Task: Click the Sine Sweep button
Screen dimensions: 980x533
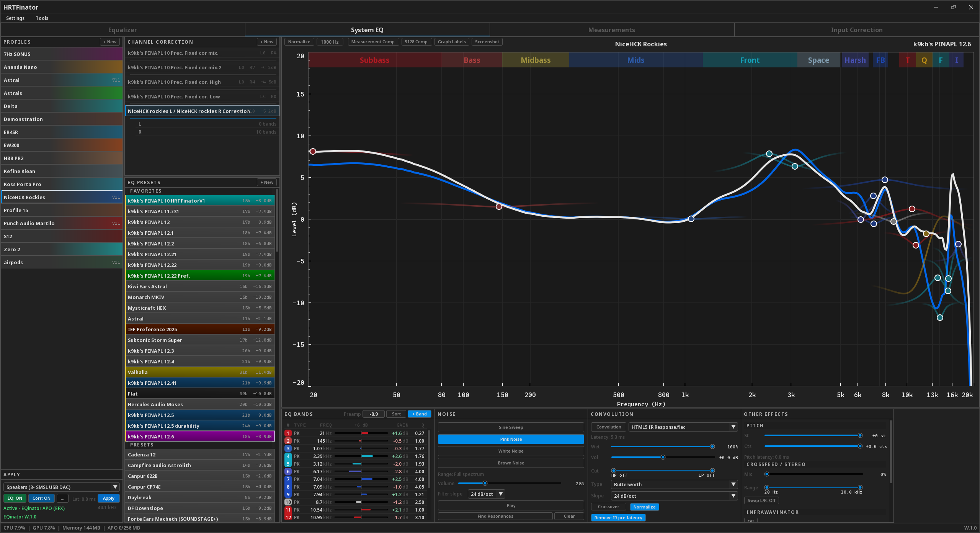Action: click(511, 427)
